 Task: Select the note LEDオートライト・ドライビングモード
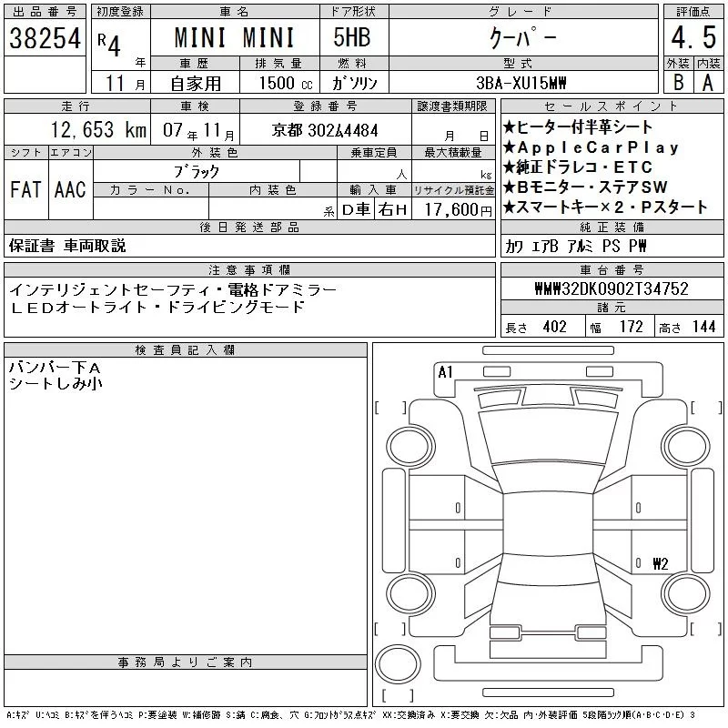pos(157,307)
